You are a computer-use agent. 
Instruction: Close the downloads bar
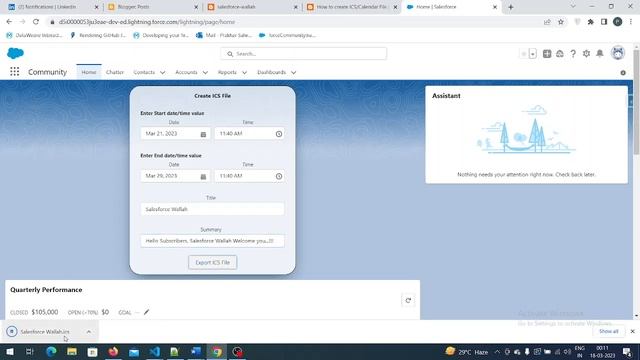[x=632, y=331]
